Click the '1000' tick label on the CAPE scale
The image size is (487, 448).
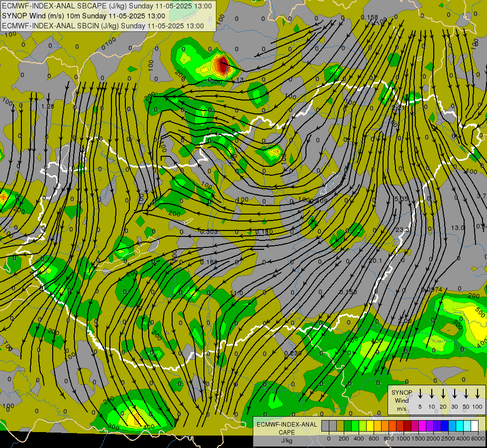[x=403, y=439]
